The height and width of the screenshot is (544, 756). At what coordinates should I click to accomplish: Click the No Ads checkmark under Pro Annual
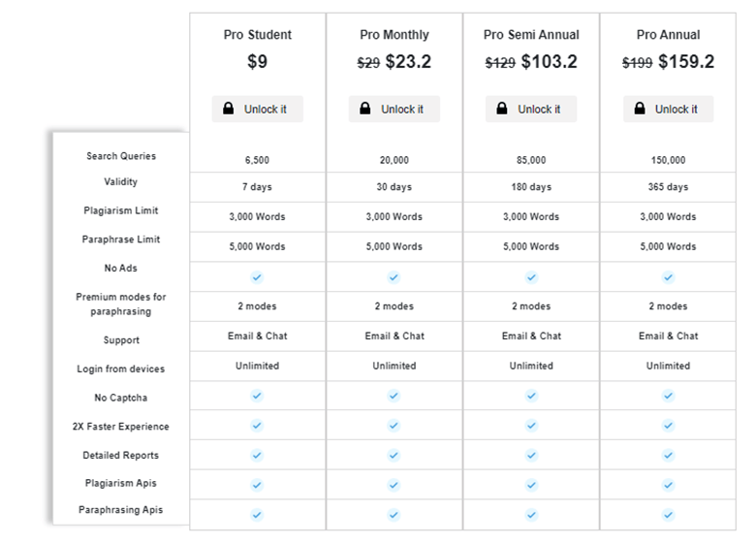668,277
